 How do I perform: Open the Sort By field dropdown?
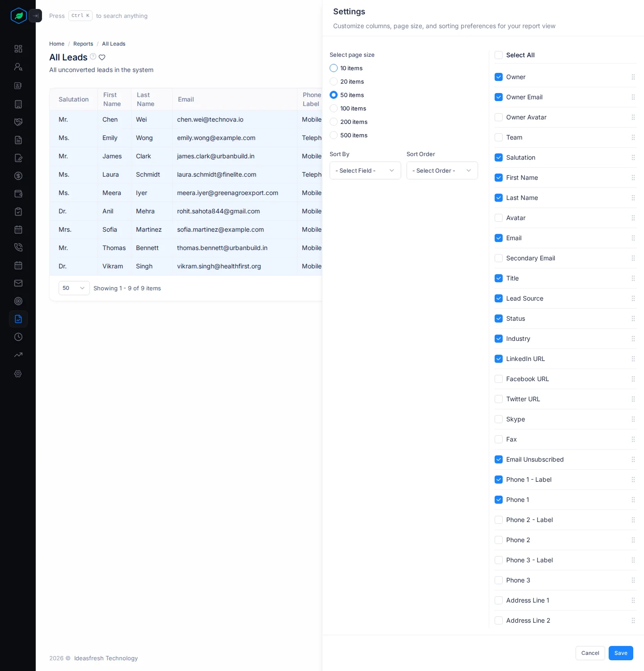[365, 170]
